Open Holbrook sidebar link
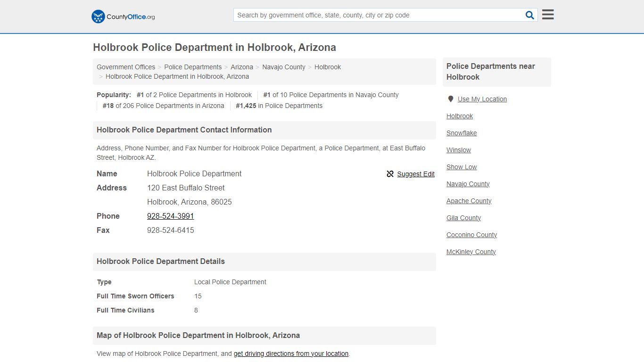 click(x=460, y=116)
